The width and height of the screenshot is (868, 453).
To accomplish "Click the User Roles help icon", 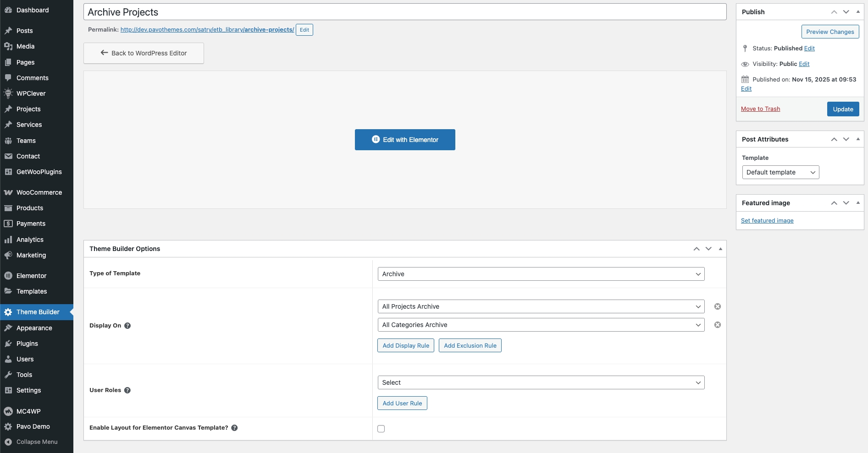I will pos(127,390).
